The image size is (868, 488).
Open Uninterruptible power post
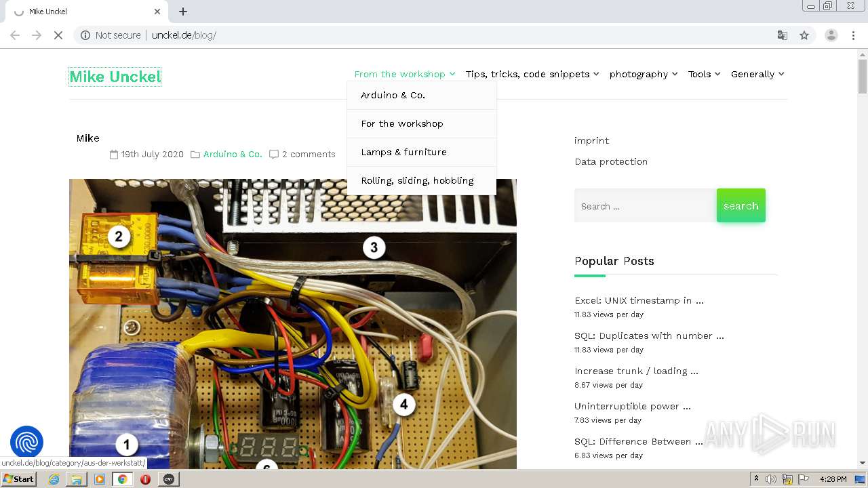tap(633, 406)
